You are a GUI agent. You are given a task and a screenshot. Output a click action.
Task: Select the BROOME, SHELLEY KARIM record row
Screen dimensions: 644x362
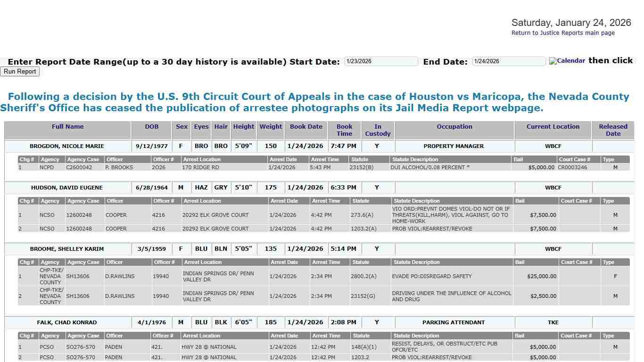tap(67, 248)
